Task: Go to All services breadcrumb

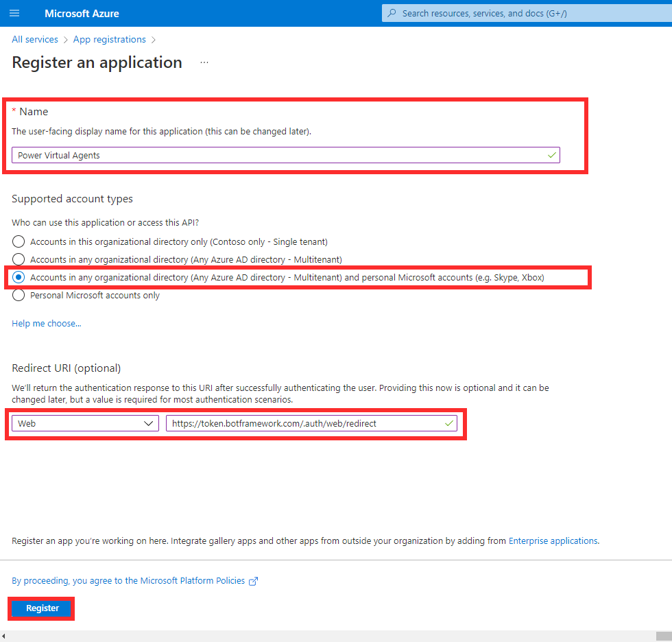Action: tap(35, 39)
